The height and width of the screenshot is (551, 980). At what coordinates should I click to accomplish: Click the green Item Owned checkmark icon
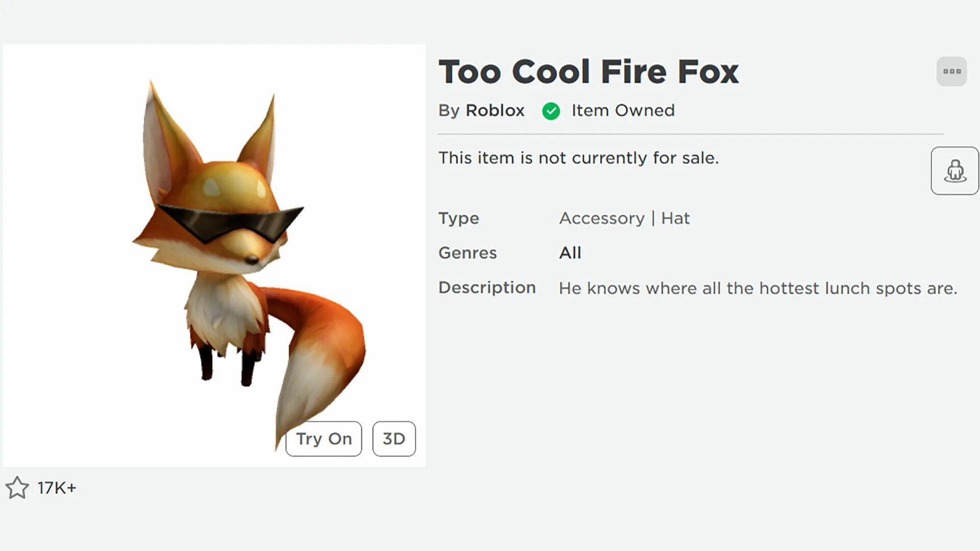click(x=551, y=111)
